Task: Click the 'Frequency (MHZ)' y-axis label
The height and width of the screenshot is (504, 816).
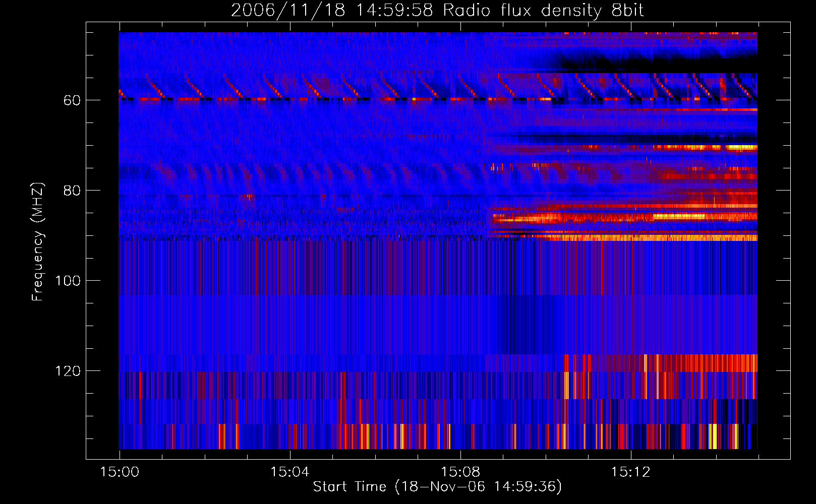Action: click(37, 241)
